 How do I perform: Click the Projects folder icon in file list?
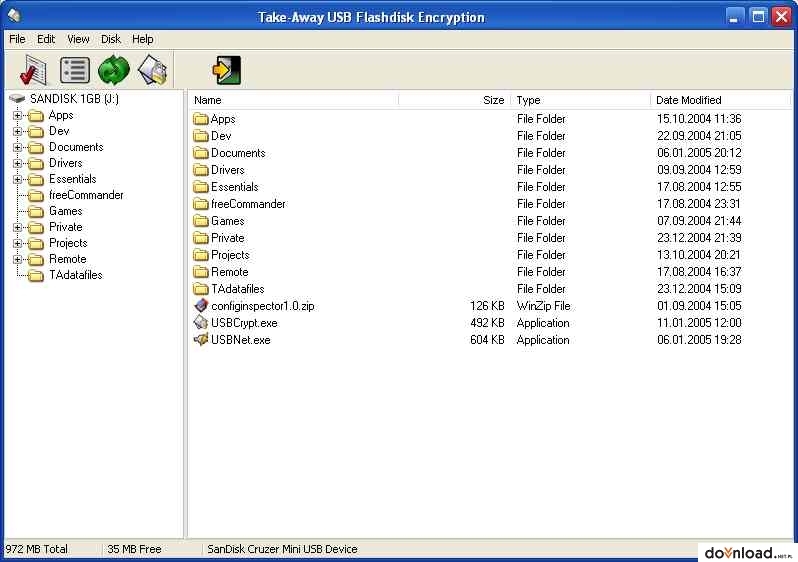coord(201,255)
